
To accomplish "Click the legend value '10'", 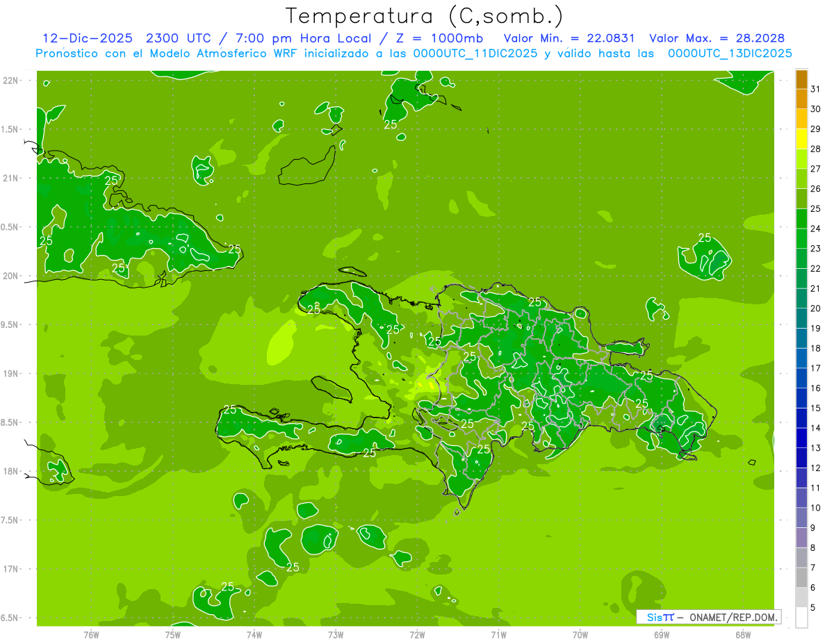I will click(x=815, y=508).
